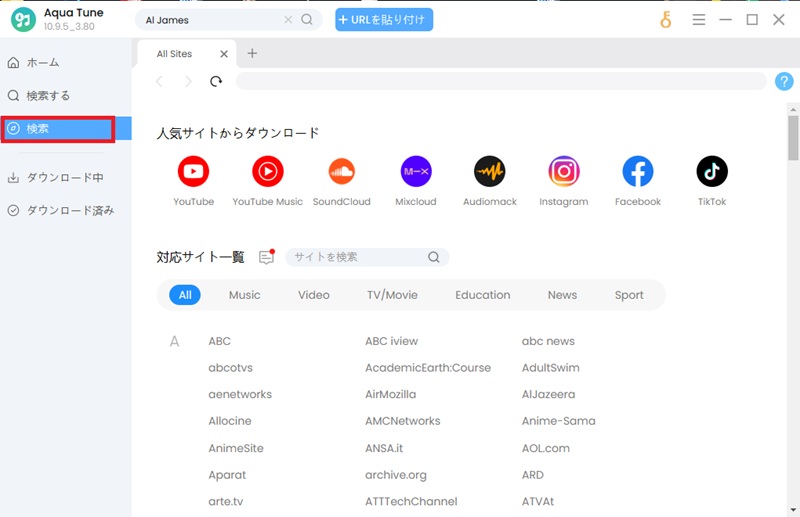
Task: Click the browser address bar
Action: tap(501, 81)
